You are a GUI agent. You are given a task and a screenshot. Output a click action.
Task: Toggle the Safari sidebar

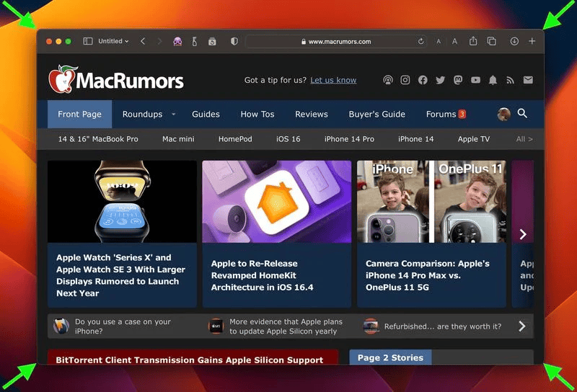88,42
